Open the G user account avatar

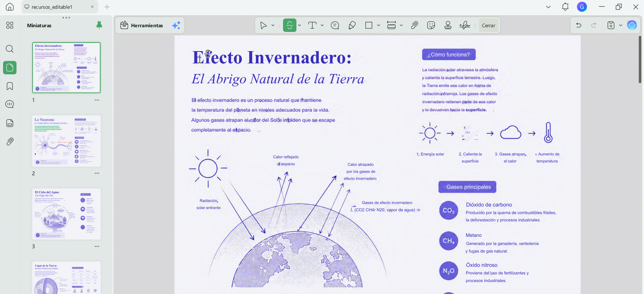(x=582, y=7)
